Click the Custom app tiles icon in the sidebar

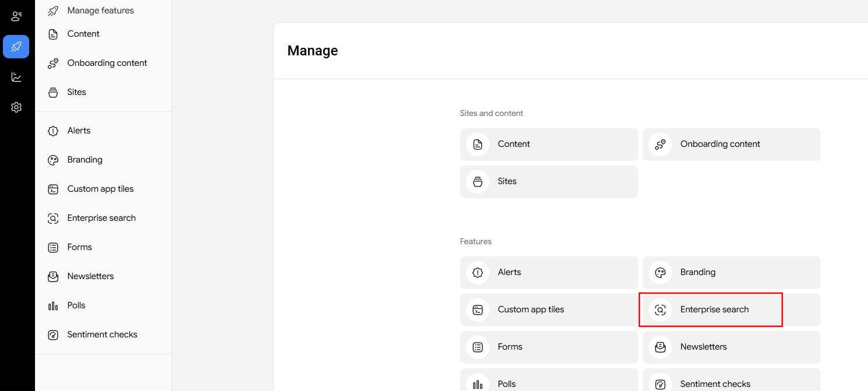point(53,189)
